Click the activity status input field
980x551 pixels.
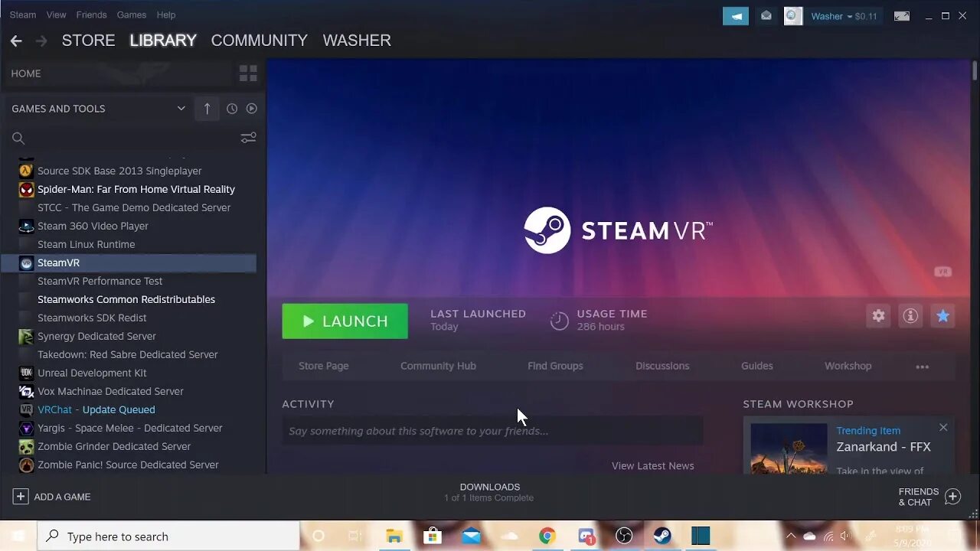pyautogui.click(x=492, y=431)
